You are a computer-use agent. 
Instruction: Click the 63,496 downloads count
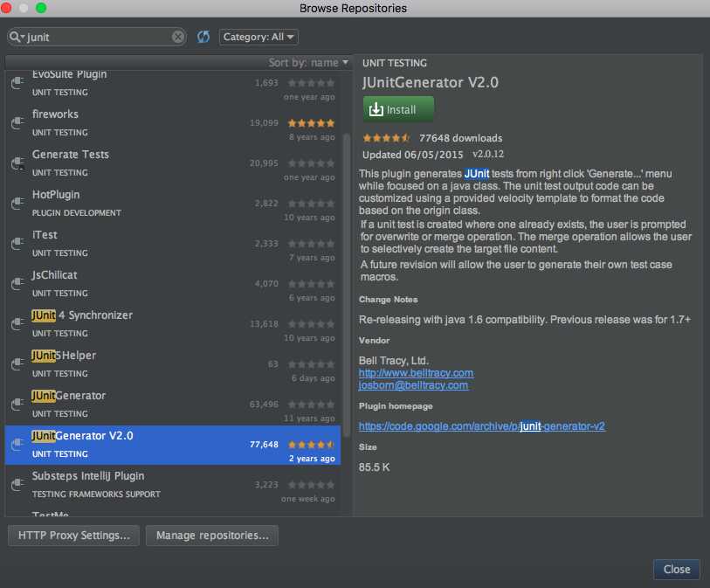click(x=264, y=404)
